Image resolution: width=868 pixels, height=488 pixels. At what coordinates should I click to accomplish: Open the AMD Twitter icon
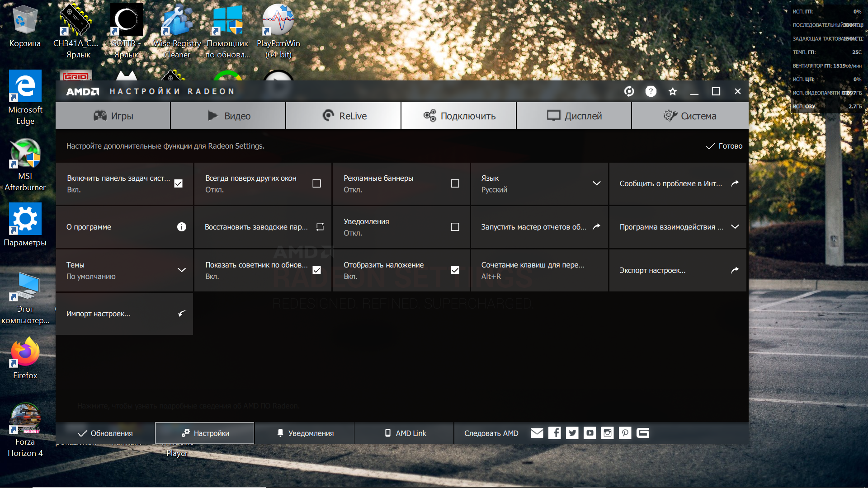point(572,433)
